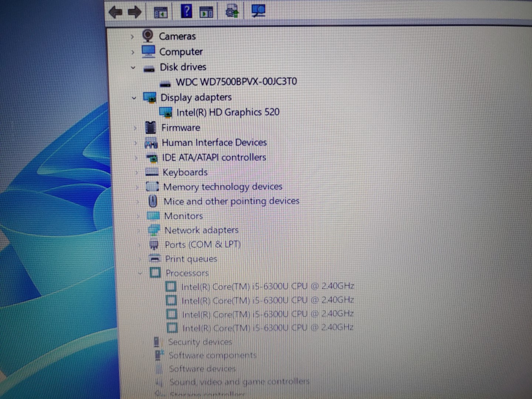The image size is (532, 399).
Task: Collapse the Display adapters category
Action: [x=134, y=98]
